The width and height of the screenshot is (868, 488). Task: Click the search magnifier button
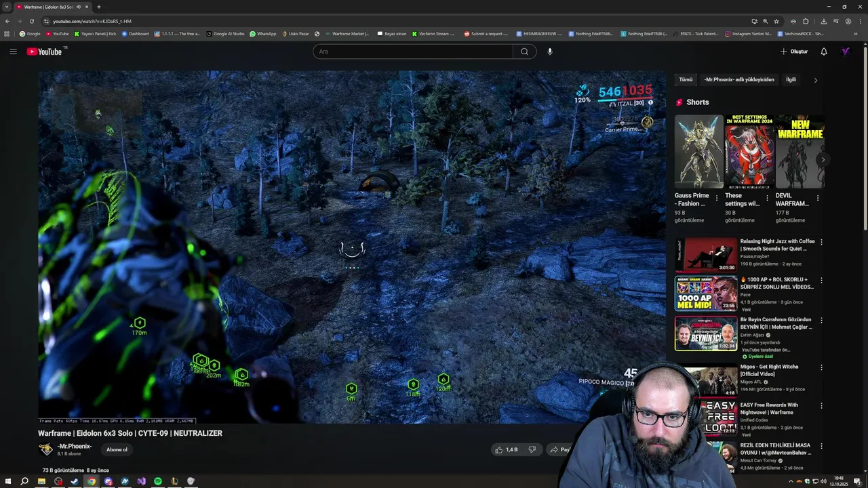524,52
